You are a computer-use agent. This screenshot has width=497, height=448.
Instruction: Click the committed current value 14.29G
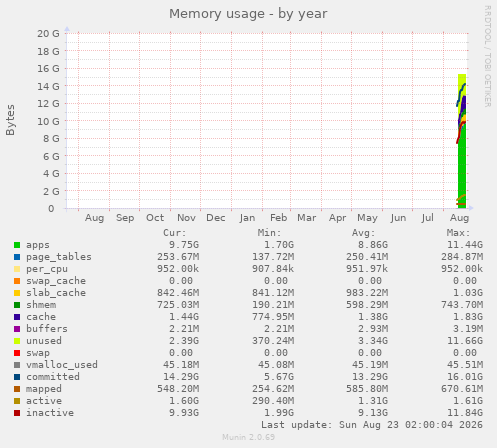coord(181,377)
